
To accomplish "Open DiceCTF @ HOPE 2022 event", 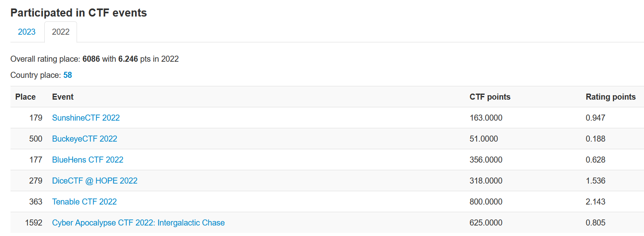I will point(95,181).
